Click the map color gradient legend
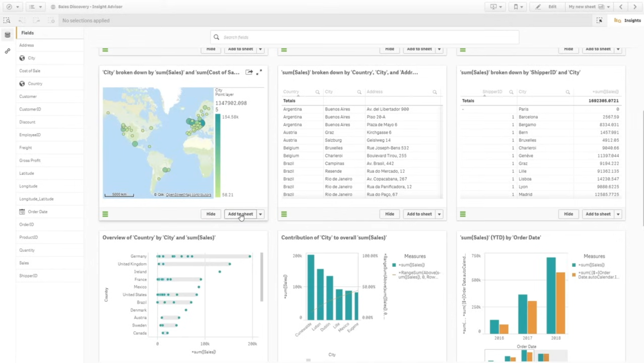Screen dimensions: 644x363 (218, 155)
